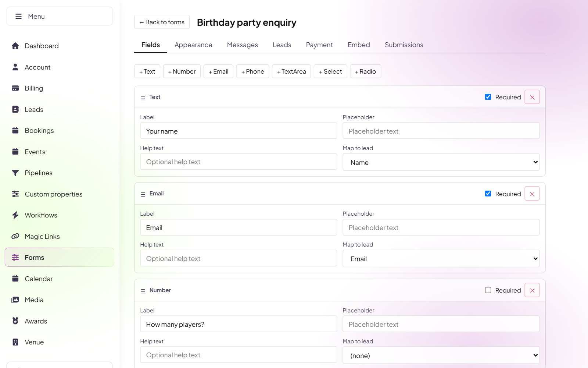
Task: Click the Dashboard home icon
Action: coord(15,46)
